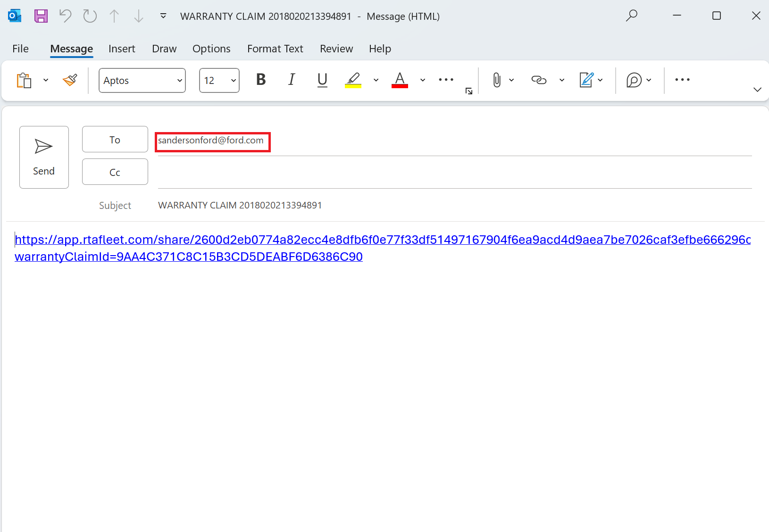The height and width of the screenshot is (532, 769).
Task: Click into the Cc recipient field
Action: pos(453,173)
